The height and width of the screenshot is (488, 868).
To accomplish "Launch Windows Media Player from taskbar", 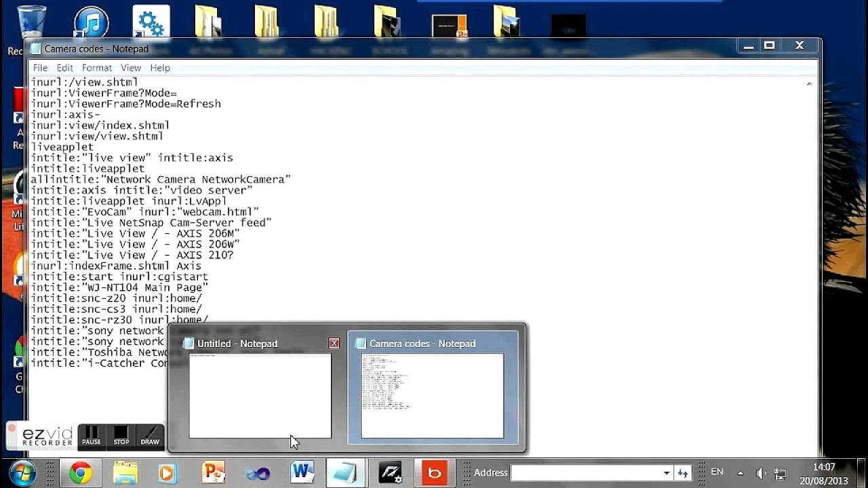I will (x=168, y=473).
